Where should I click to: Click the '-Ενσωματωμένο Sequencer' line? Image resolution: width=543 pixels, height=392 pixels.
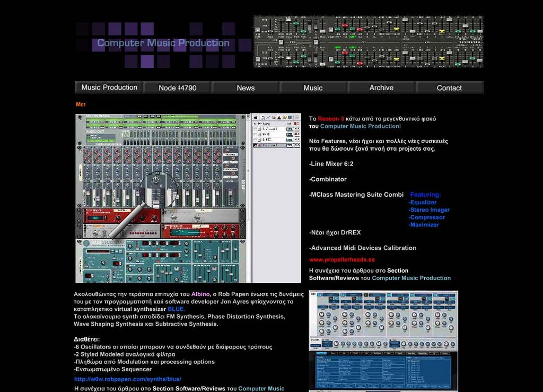112,370
